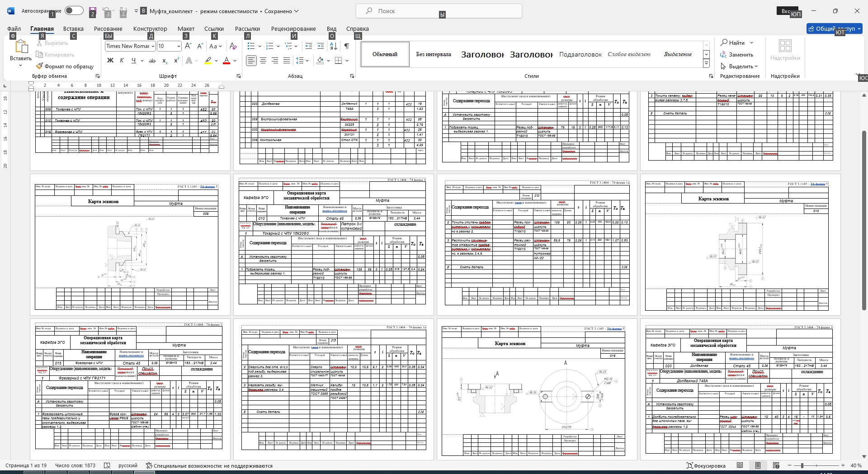The width and height of the screenshot is (868, 474).
Task: Open the font size dropdown
Action: (x=179, y=46)
